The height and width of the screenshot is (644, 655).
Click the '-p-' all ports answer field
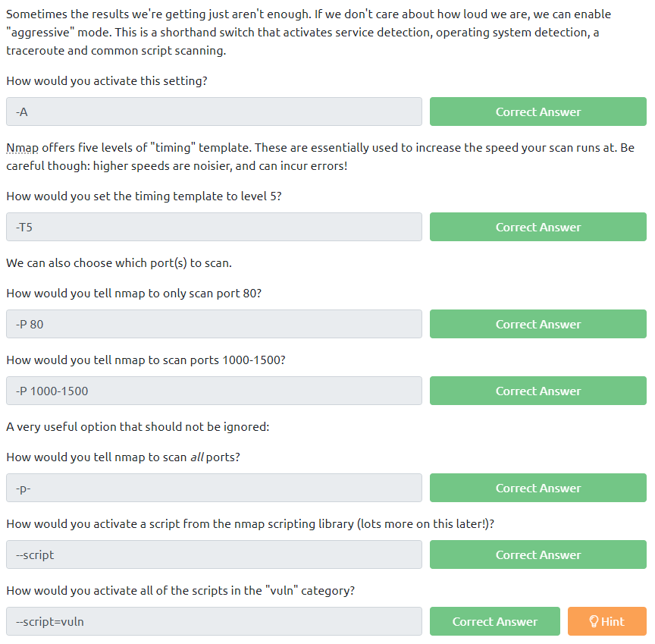tap(214, 488)
